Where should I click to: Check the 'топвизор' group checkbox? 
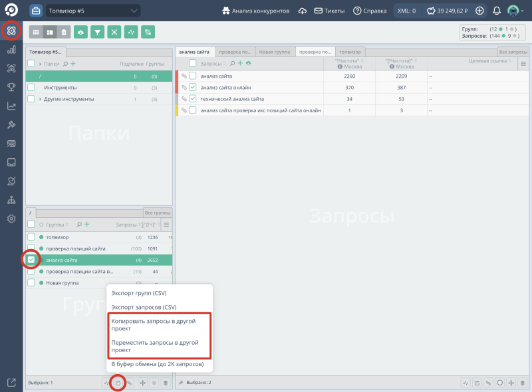coord(31,237)
